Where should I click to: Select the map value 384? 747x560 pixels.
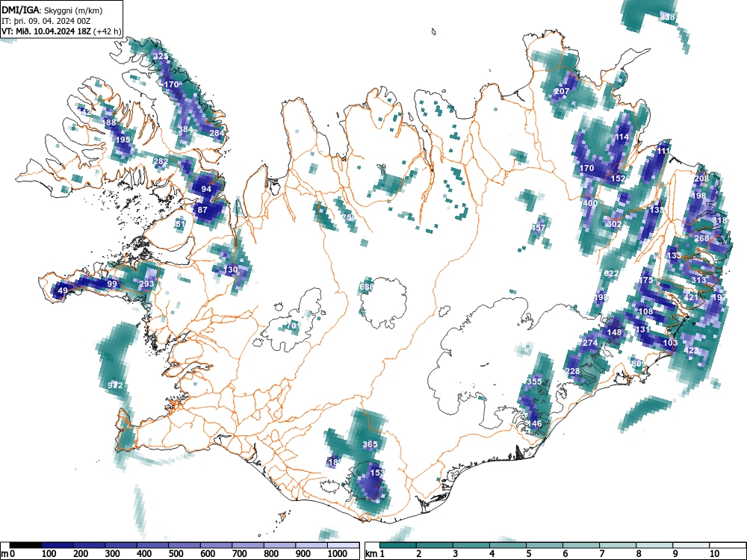click(185, 129)
